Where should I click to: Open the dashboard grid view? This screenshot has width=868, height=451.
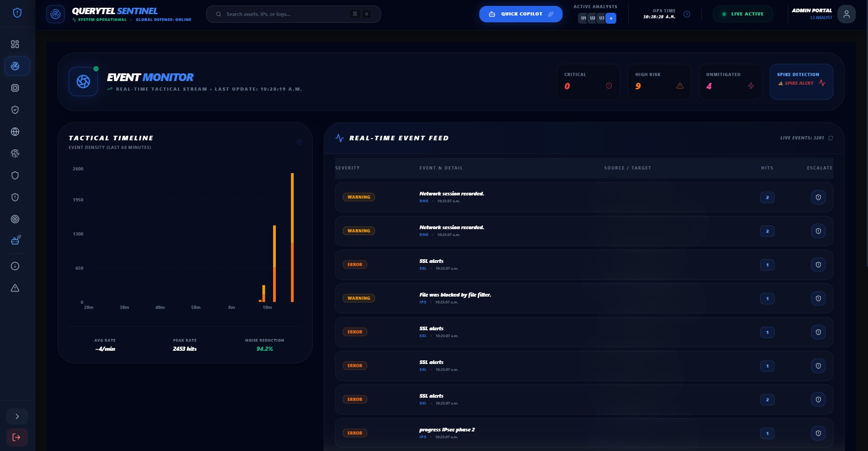coord(15,44)
